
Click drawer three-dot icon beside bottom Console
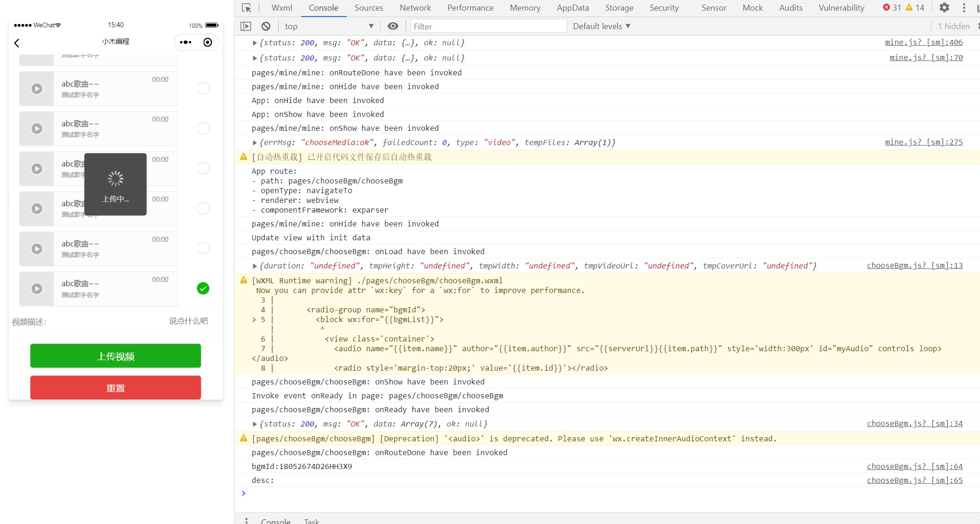247,521
